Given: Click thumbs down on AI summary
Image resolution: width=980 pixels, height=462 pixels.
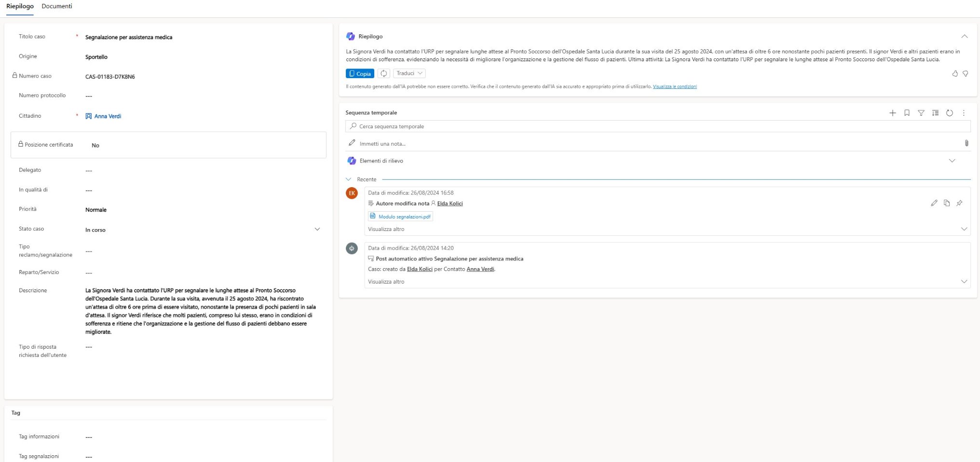Looking at the screenshot, I should [965, 74].
